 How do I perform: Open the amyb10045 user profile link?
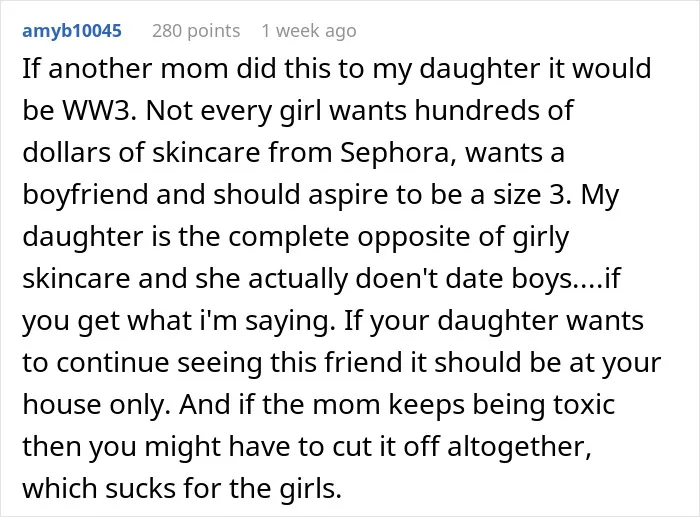[x=72, y=31]
